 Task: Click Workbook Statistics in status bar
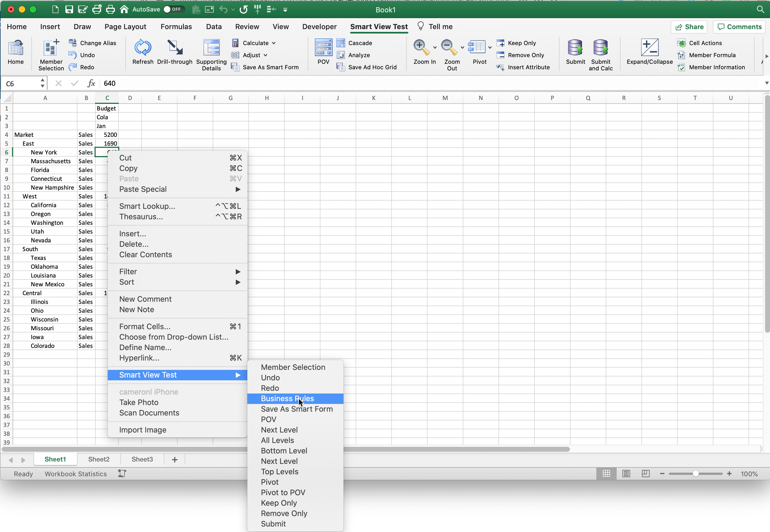(76, 474)
